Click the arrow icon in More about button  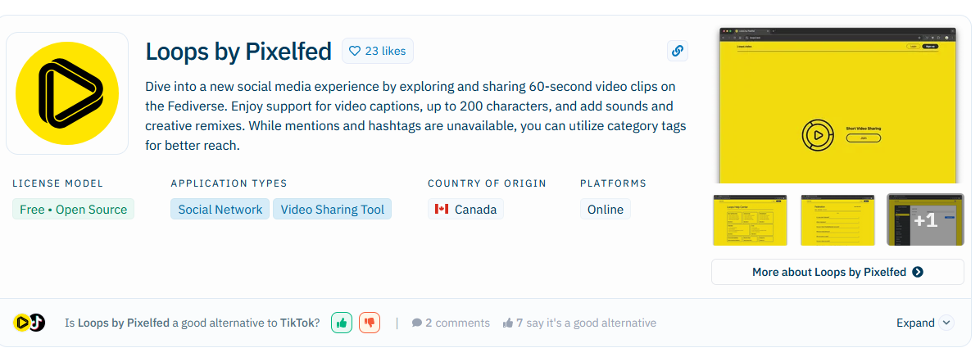[918, 272]
